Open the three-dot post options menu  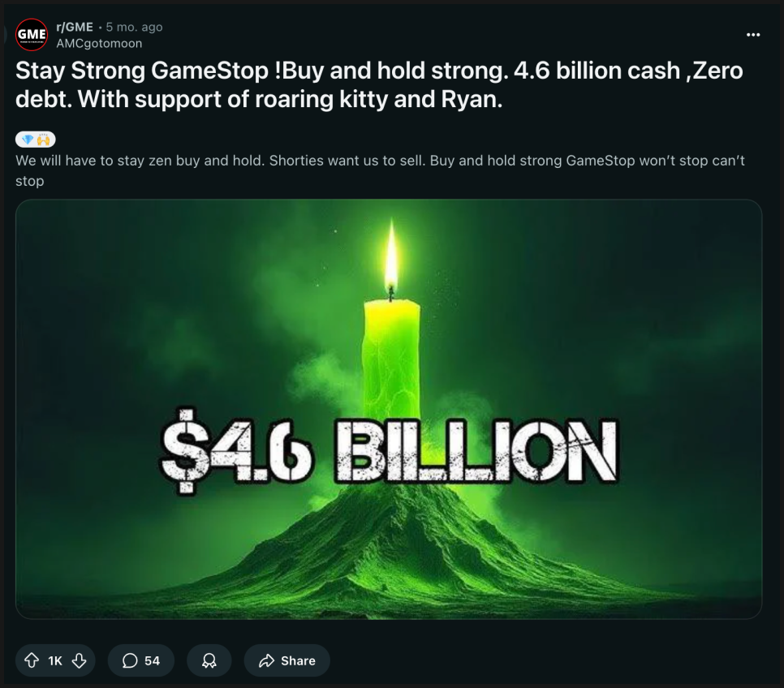(x=753, y=35)
